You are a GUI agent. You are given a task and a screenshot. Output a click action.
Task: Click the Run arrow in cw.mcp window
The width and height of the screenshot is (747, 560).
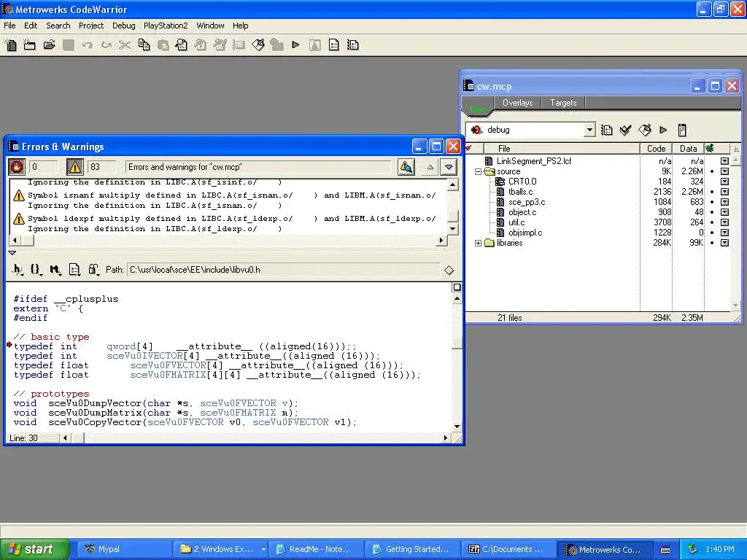click(x=663, y=130)
